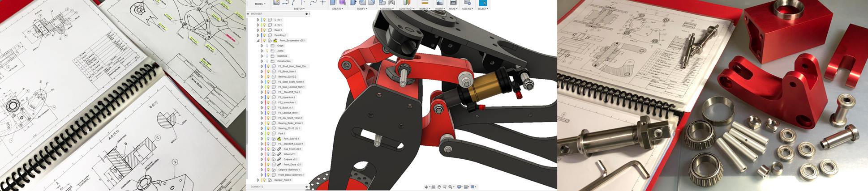Open the MODEL workspace dropdown
The image size is (868, 191).
[260, 4]
